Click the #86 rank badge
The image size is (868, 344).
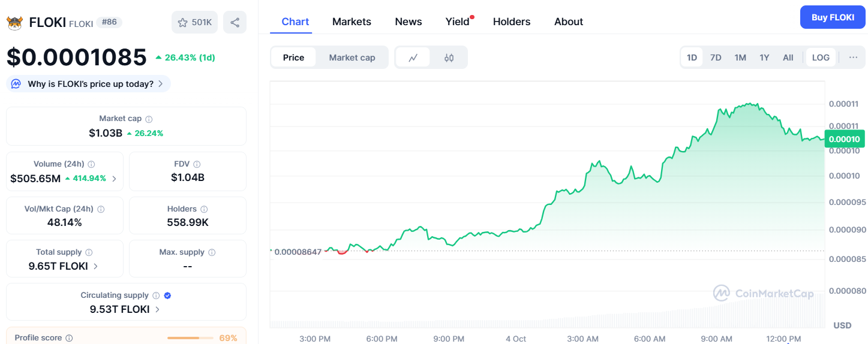(109, 22)
